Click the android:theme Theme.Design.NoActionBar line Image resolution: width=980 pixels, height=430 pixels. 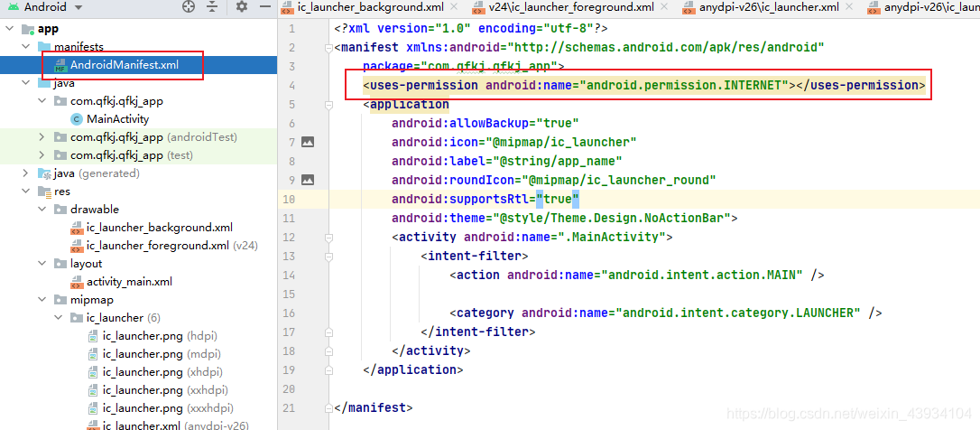tap(564, 218)
